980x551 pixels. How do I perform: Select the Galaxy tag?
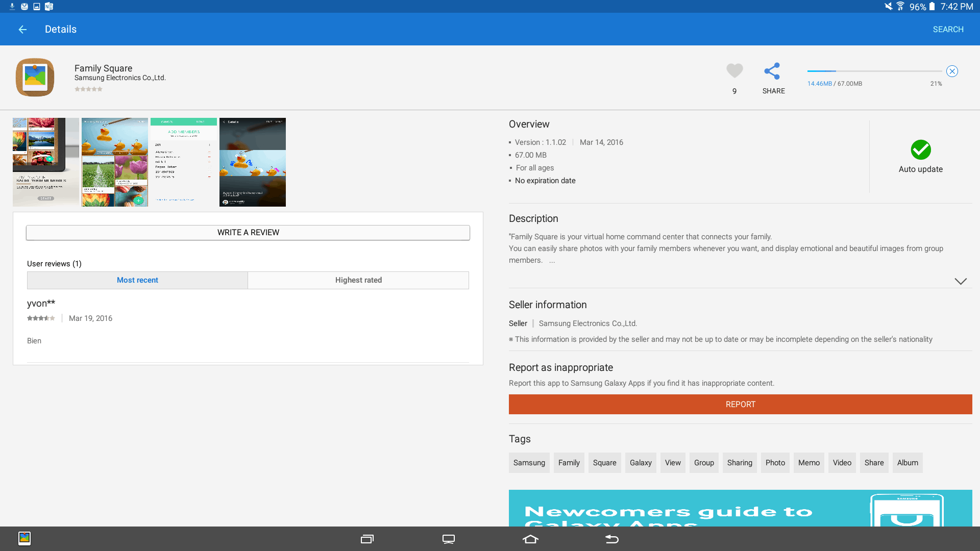click(x=641, y=463)
